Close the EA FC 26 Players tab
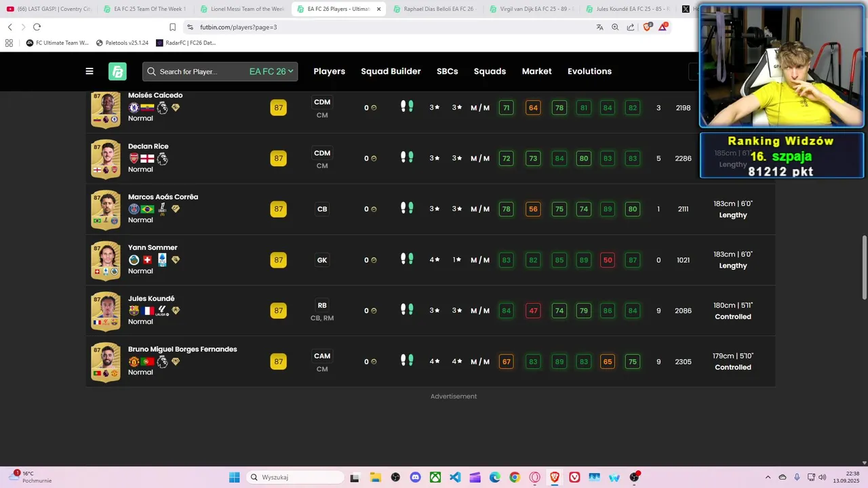This screenshot has width=868, height=488. click(378, 9)
